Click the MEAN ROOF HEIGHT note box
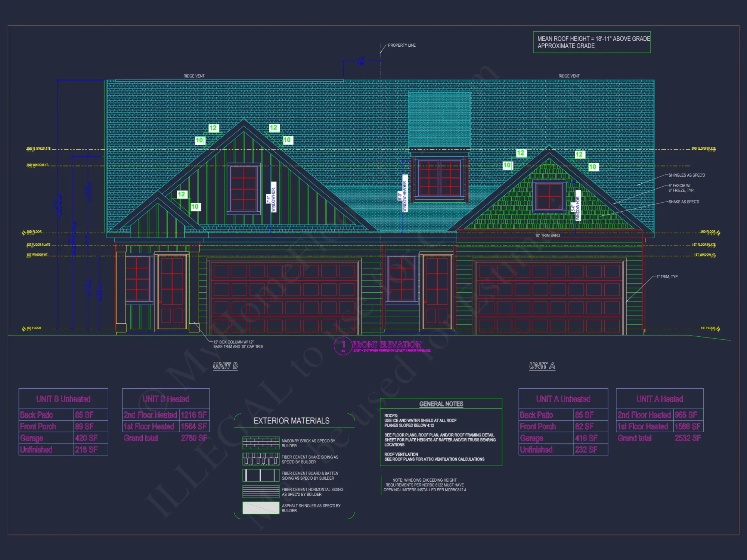Screen dimensions: 747x560 [x=592, y=41]
